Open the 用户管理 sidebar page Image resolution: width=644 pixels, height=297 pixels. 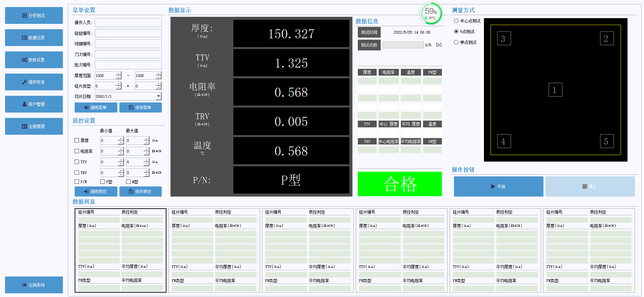tap(34, 104)
